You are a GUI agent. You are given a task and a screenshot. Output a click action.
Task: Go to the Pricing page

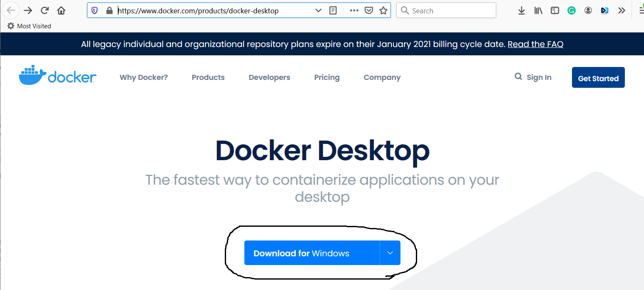327,77
